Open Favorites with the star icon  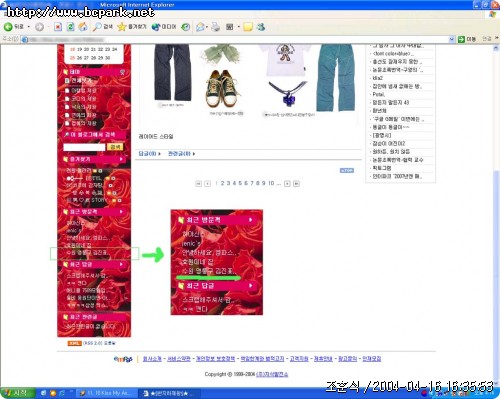(132, 27)
